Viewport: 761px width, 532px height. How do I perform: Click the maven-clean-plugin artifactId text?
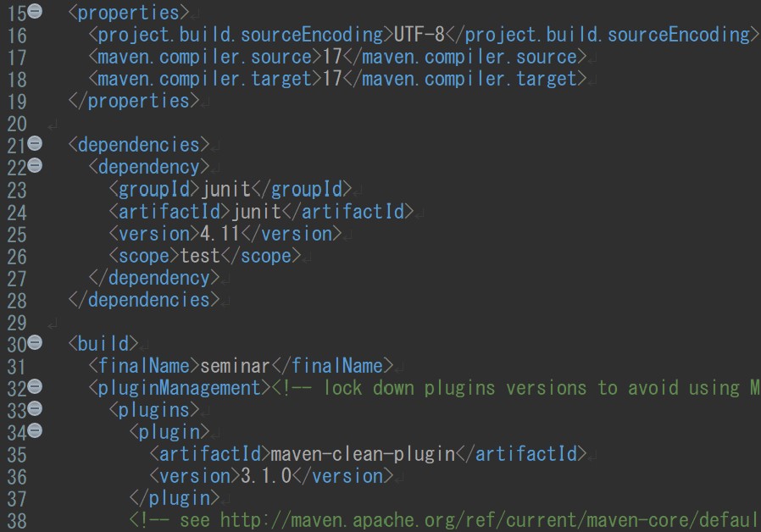(x=363, y=454)
